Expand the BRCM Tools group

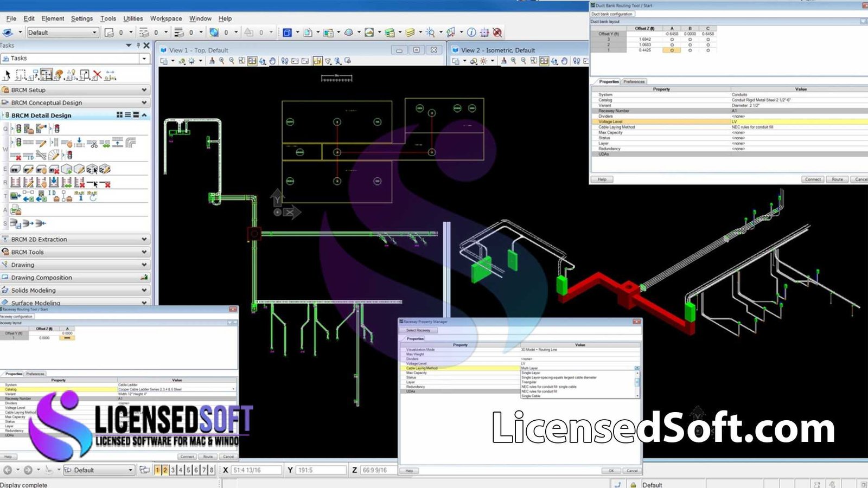[x=75, y=252]
